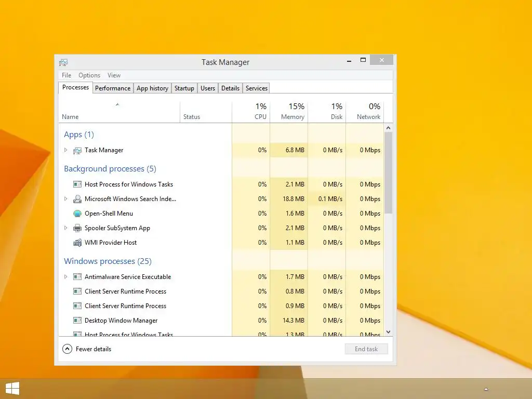
Task: Switch to the Performance tab
Action: [x=113, y=88]
